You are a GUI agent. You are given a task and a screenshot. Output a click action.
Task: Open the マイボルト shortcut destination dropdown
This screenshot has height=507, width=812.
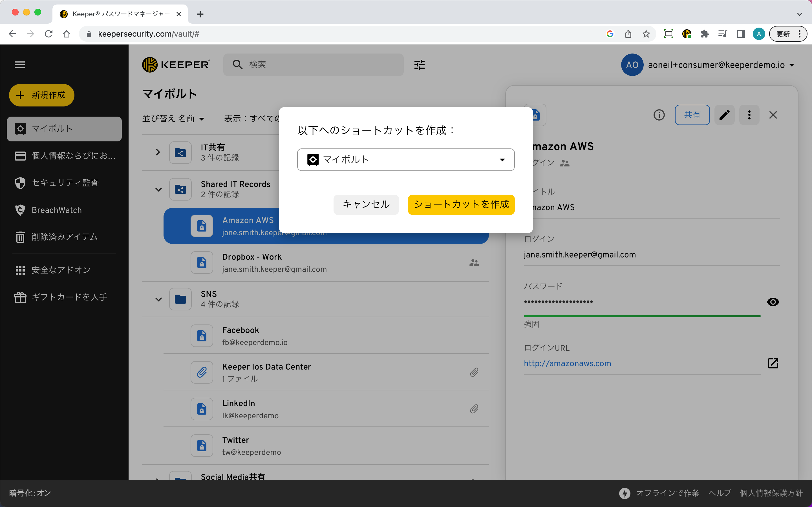tap(406, 160)
